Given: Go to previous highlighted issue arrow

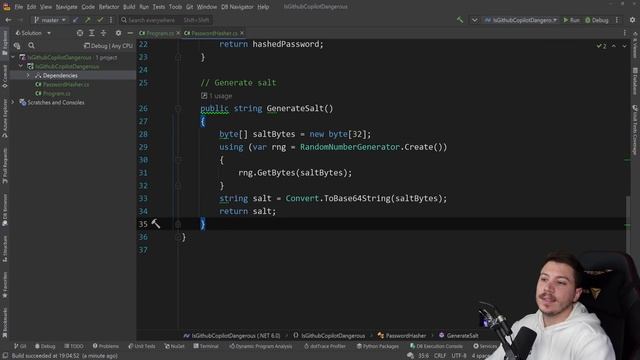Looking at the screenshot, I should click(x=614, y=46).
